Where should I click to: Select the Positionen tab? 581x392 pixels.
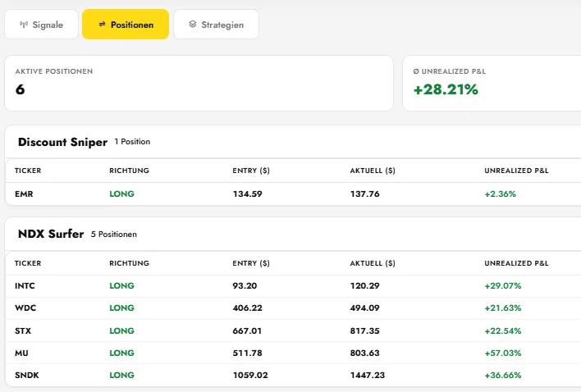click(x=126, y=25)
